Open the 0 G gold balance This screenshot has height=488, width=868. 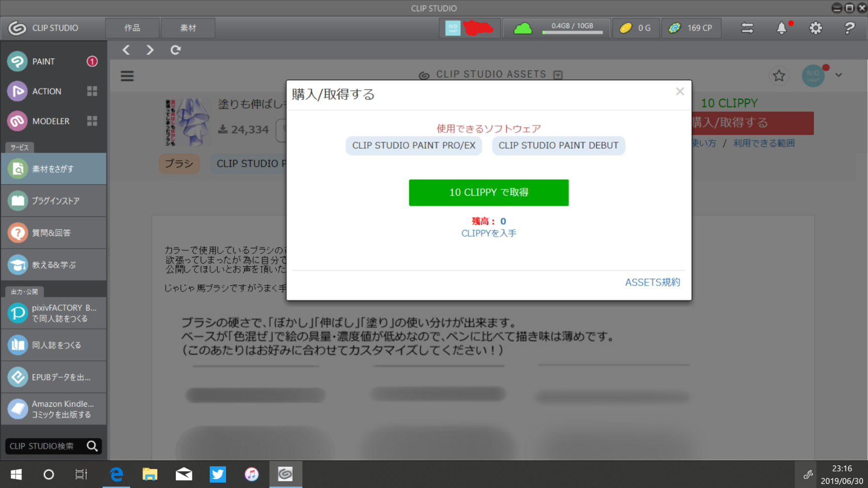635,28
